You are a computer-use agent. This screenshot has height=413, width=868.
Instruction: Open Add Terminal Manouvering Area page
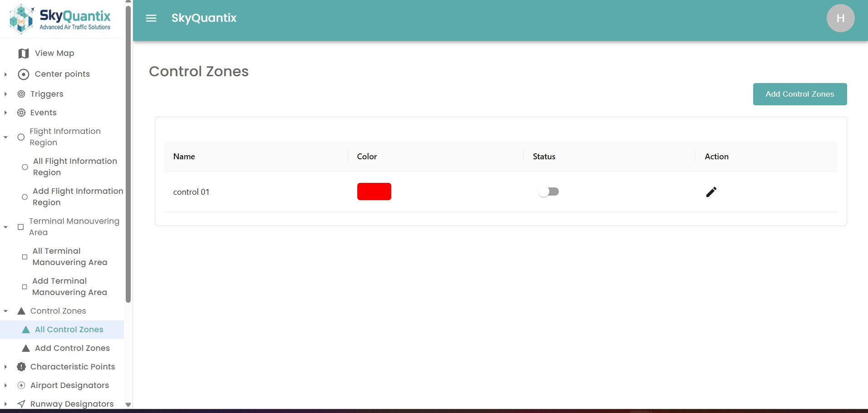69,287
